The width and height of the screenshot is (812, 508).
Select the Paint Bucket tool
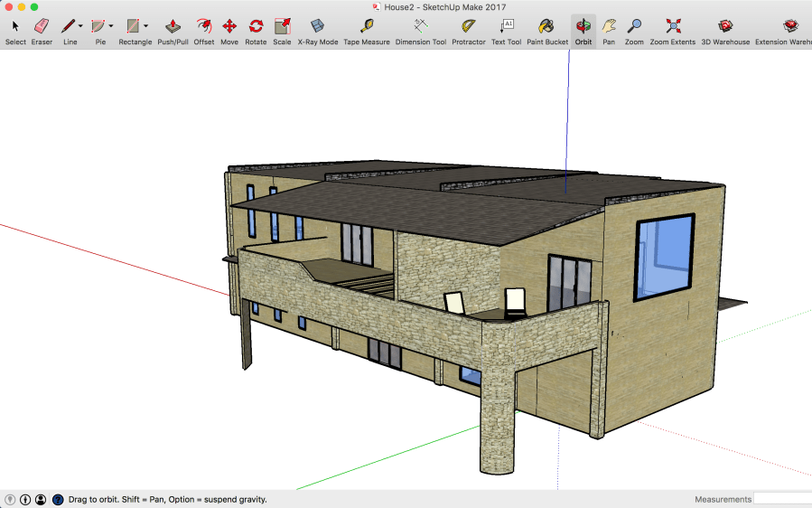(547, 27)
